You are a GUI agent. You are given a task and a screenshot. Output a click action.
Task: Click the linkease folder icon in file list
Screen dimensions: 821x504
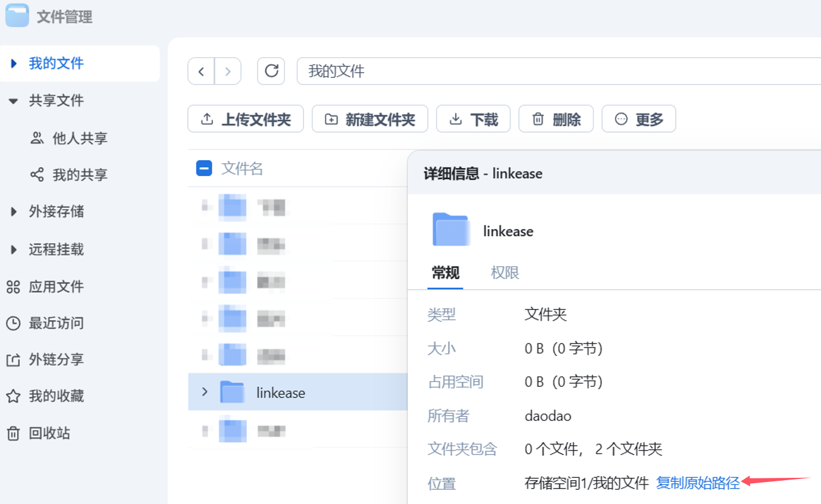coord(232,392)
